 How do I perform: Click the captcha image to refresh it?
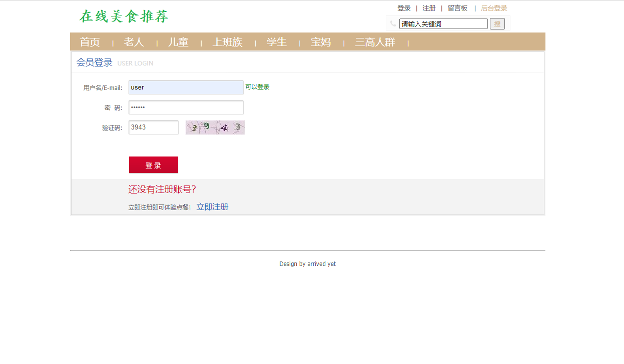click(x=215, y=127)
